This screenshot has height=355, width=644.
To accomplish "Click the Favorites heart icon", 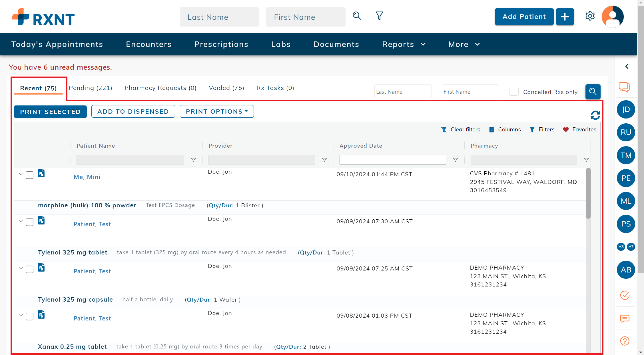I will point(566,130).
